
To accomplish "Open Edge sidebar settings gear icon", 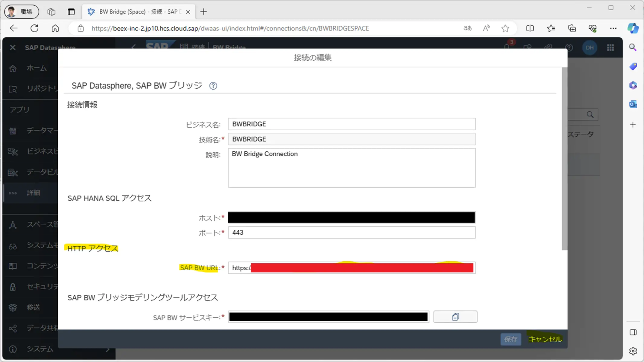I will (633, 351).
